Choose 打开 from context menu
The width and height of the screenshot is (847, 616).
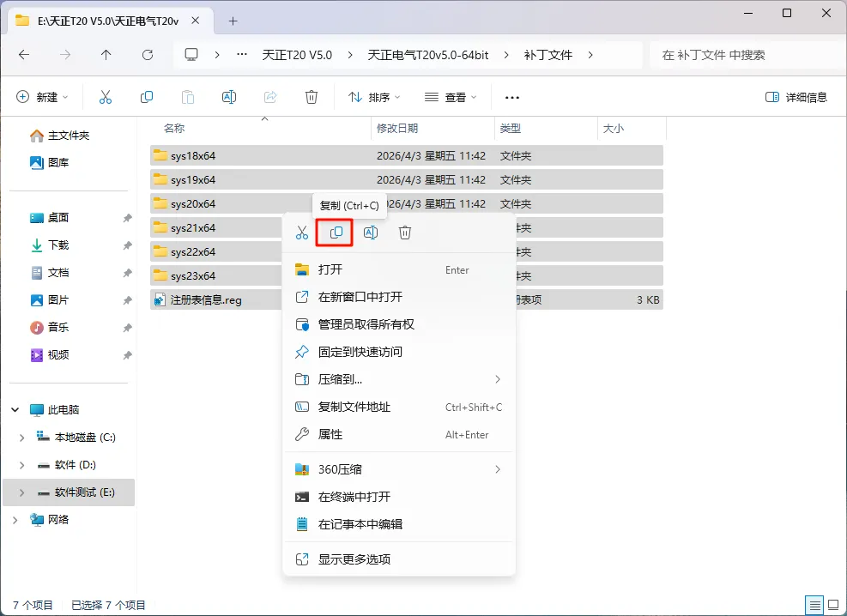coord(399,269)
